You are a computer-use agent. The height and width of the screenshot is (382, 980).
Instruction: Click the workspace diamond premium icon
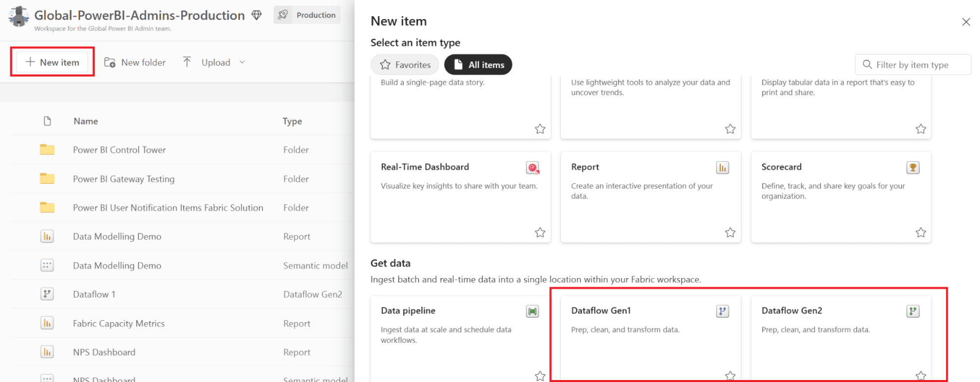[x=256, y=15]
